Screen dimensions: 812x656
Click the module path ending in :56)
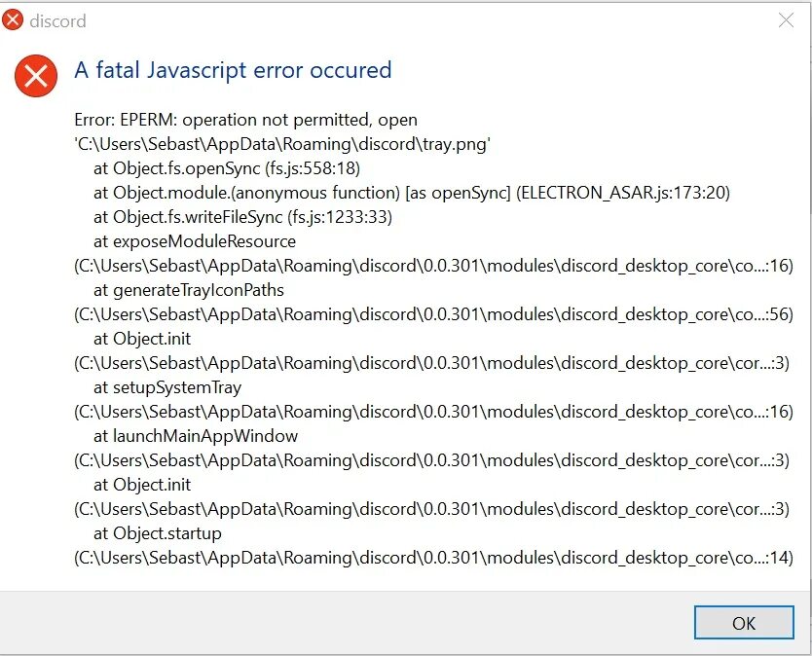coord(433,314)
